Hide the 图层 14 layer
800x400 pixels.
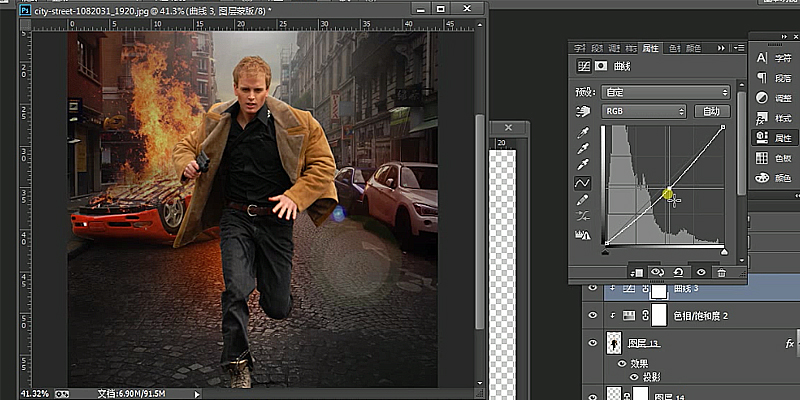[x=592, y=396]
